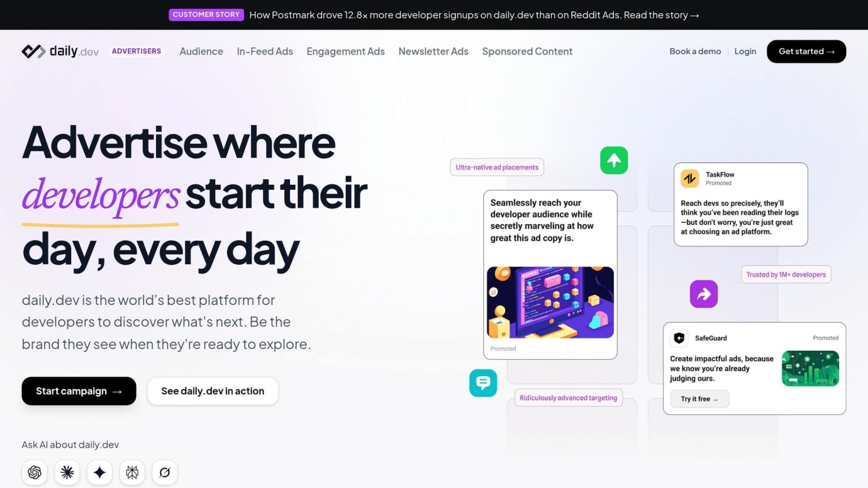Go to Sponsored Content

tap(527, 51)
